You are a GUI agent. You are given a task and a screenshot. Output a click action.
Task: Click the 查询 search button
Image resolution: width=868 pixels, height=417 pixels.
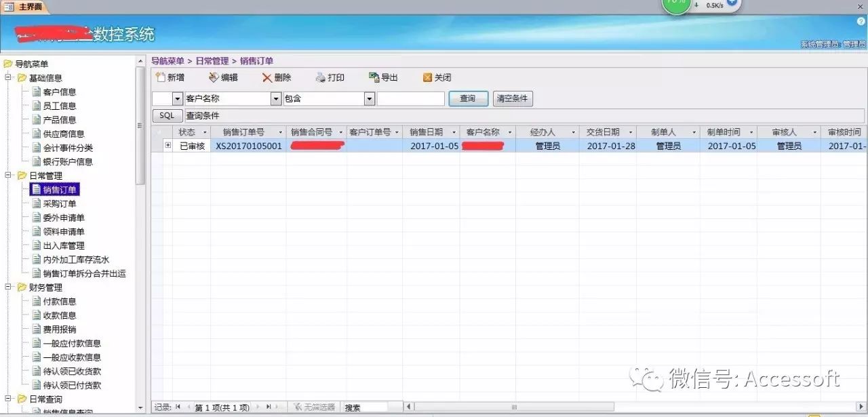coord(468,98)
